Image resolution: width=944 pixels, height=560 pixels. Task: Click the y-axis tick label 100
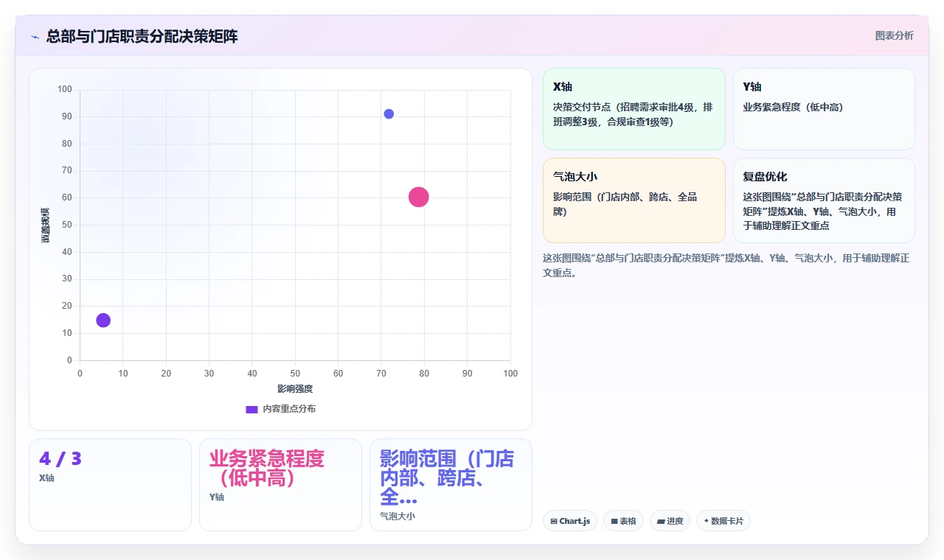[x=65, y=90]
